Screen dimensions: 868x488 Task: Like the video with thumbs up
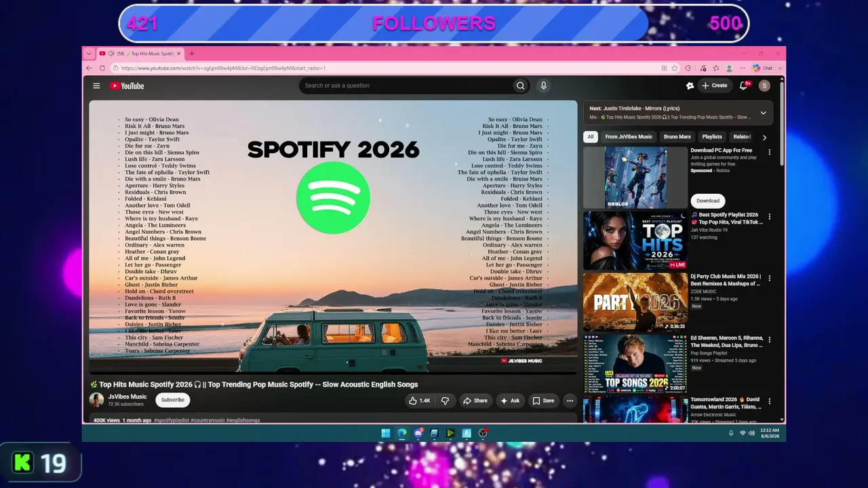point(420,401)
